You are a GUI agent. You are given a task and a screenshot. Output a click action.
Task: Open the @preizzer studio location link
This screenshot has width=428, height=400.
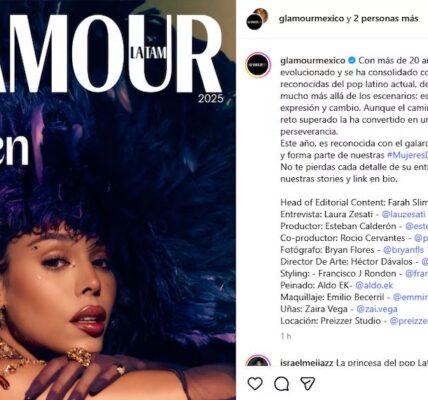click(409, 321)
